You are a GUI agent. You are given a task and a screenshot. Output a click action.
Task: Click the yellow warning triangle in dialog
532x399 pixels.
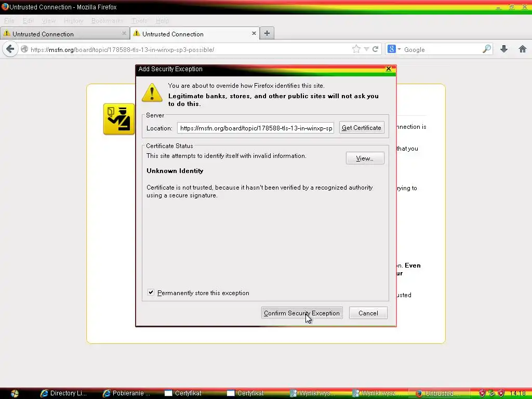(152, 92)
